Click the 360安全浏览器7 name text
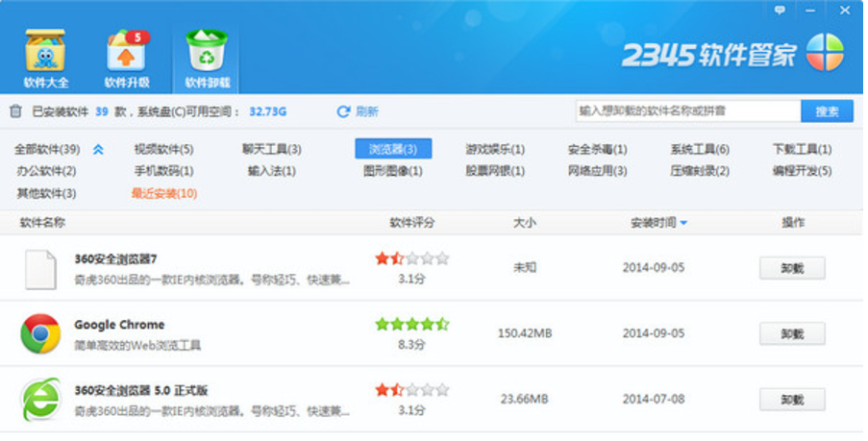The height and width of the screenshot is (441, 868). pyautogui.click(x=115, y=259)
